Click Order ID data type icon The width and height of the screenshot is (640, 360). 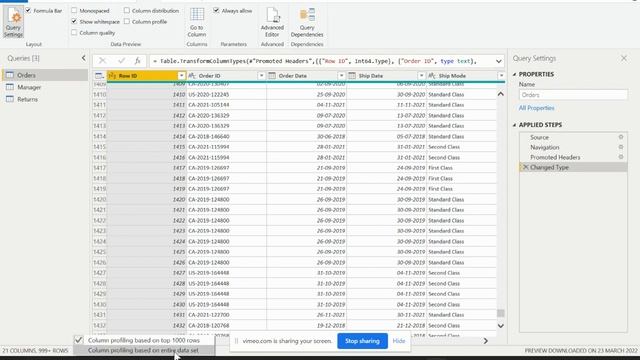[192, 76]
